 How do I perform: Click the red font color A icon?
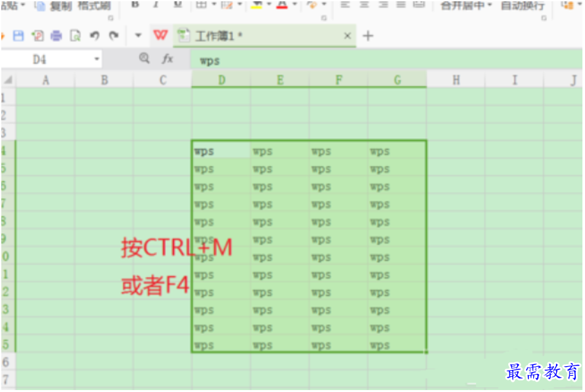pyautogui.click(x=282, y=5)
